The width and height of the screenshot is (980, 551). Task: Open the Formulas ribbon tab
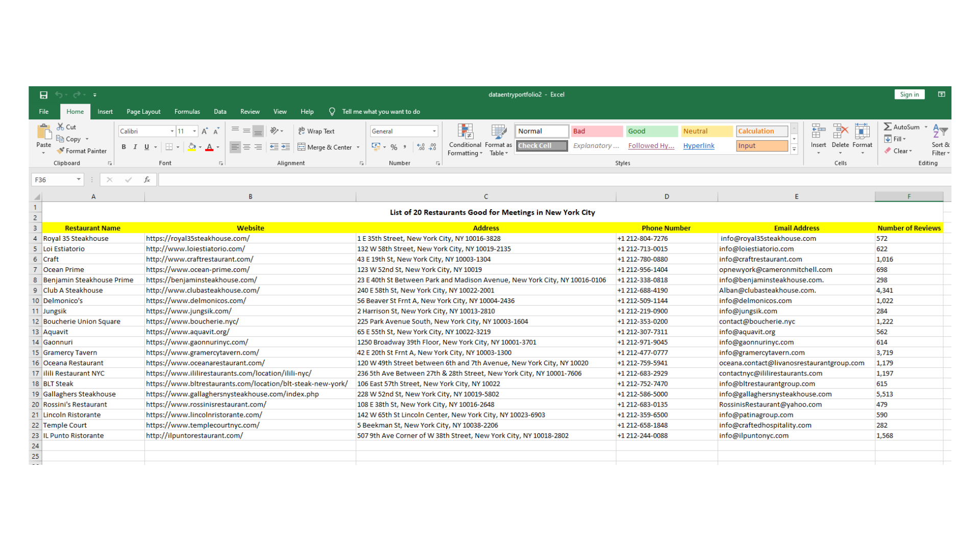coord(187,112)
